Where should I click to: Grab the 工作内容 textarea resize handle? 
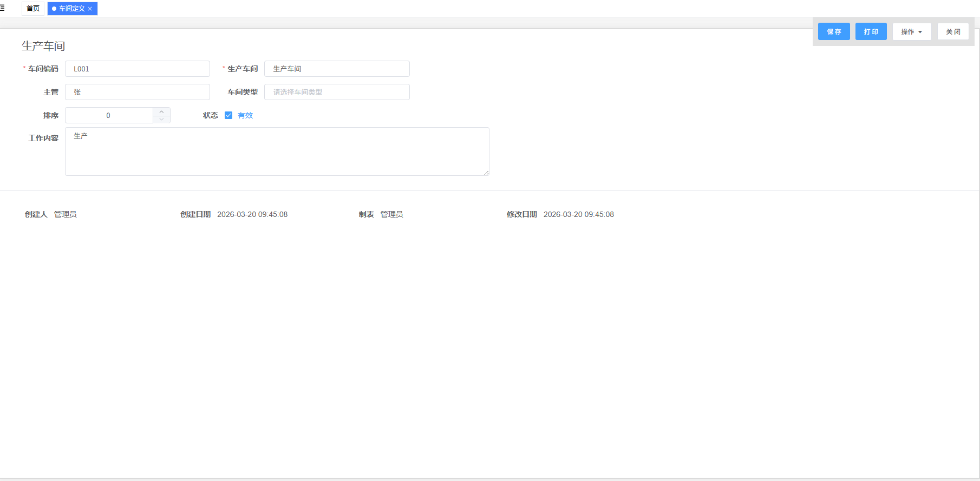pyautogui.click(x=486, y=173)
